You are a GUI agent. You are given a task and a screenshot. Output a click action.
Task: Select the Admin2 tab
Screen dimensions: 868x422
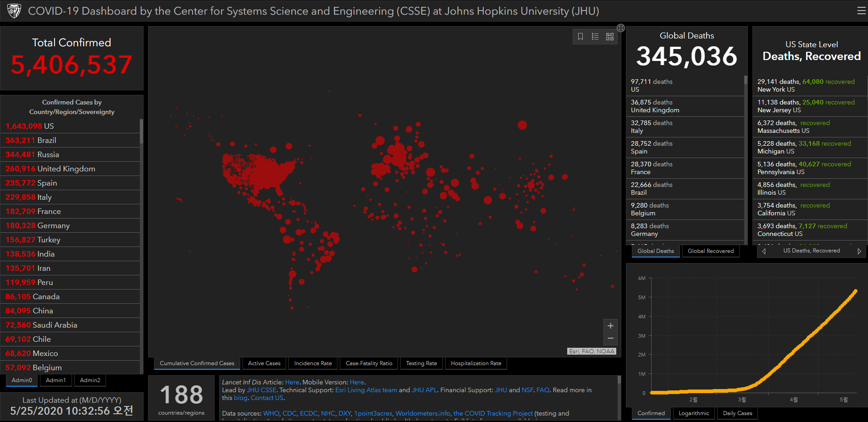[x=90, y=380]
